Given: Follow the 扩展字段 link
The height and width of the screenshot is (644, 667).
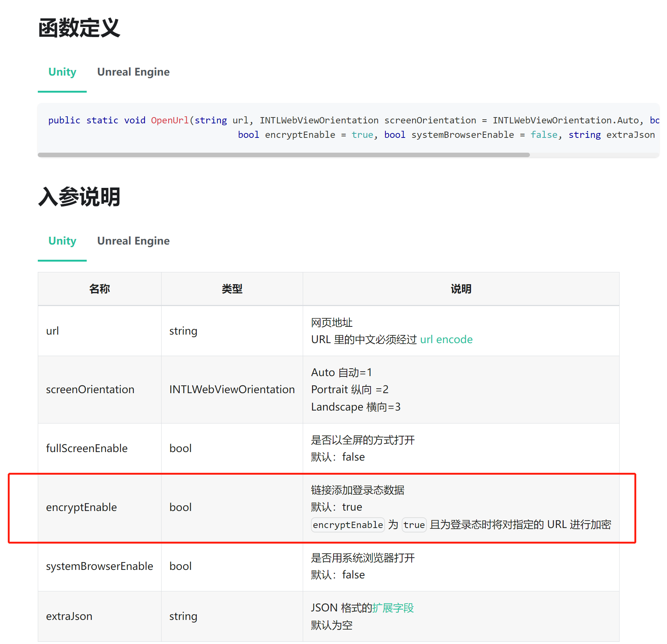Looking at the screenshot, I should tap(393, 608).
